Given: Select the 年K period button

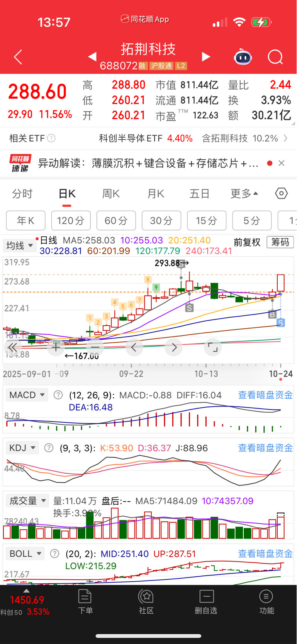Looking at the screenshot, I should (26, 220).
